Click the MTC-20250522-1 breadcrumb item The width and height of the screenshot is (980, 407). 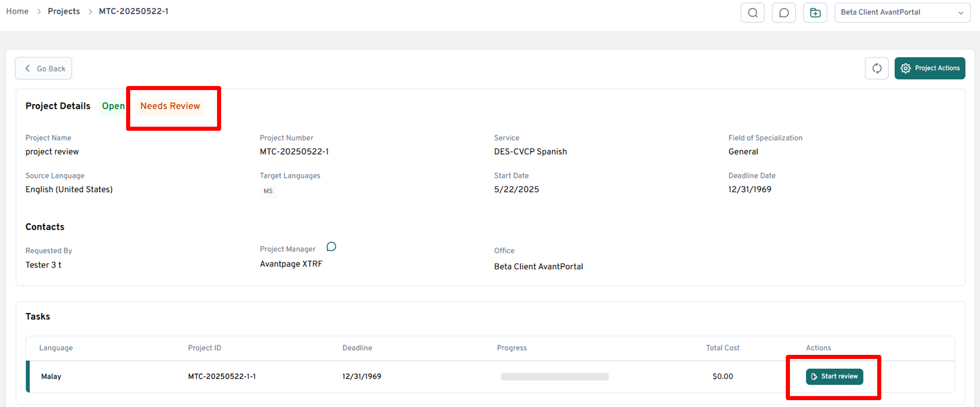[x=133, y=11]
